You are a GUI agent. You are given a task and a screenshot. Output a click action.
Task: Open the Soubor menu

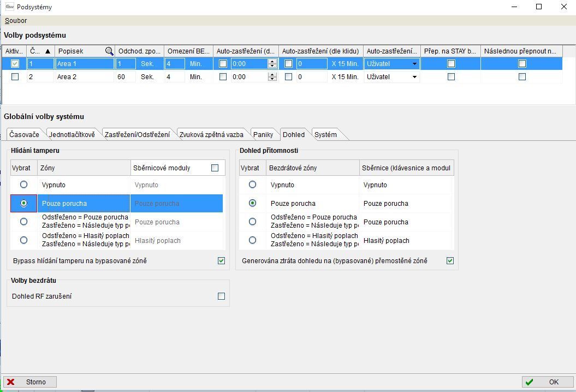click(16, 21)
